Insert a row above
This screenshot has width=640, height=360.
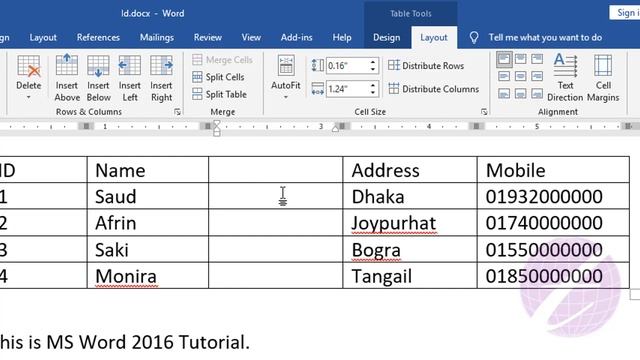67,78
